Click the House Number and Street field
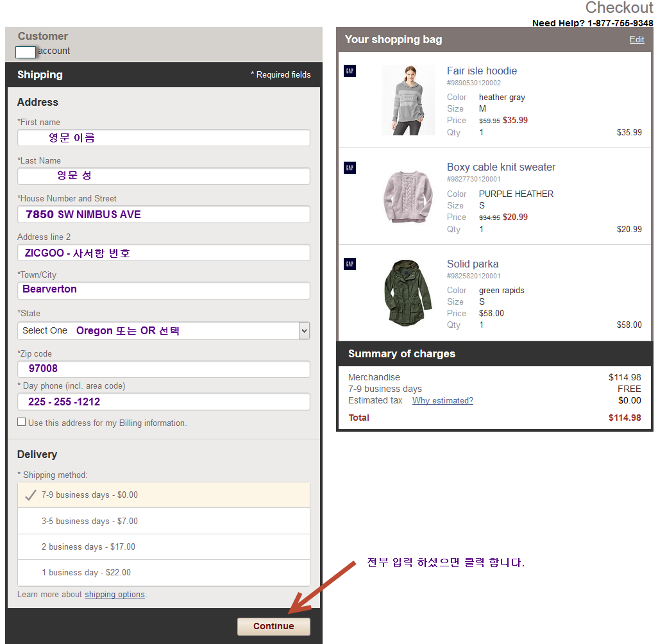 tap(164, 214)
